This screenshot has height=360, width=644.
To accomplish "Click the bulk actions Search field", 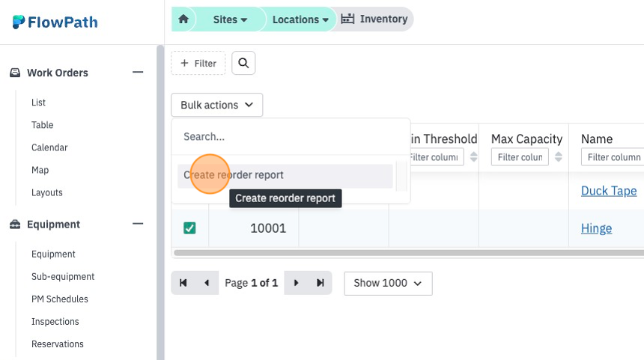I will pos(291,137).
